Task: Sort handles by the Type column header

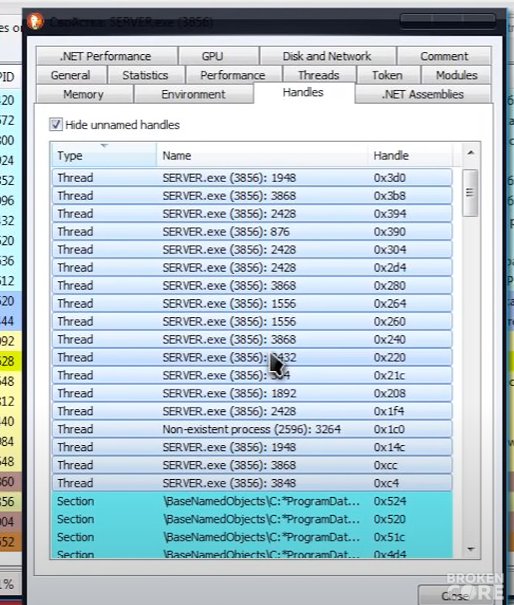Action: (x=104, y=155)
